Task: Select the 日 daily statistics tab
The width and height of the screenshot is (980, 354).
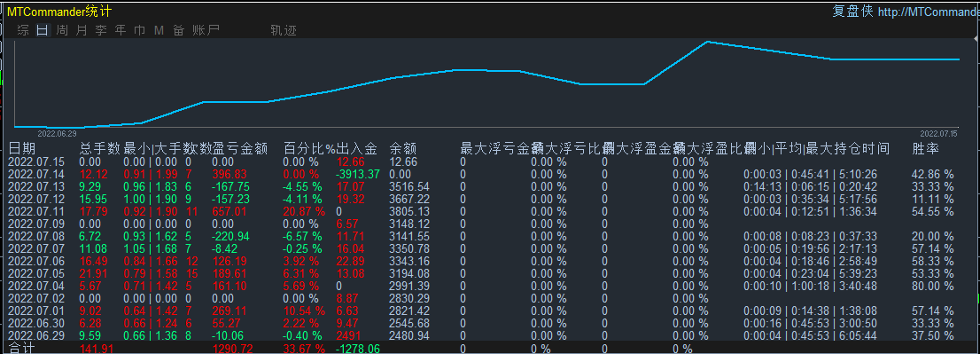Action: pos(43,30)
